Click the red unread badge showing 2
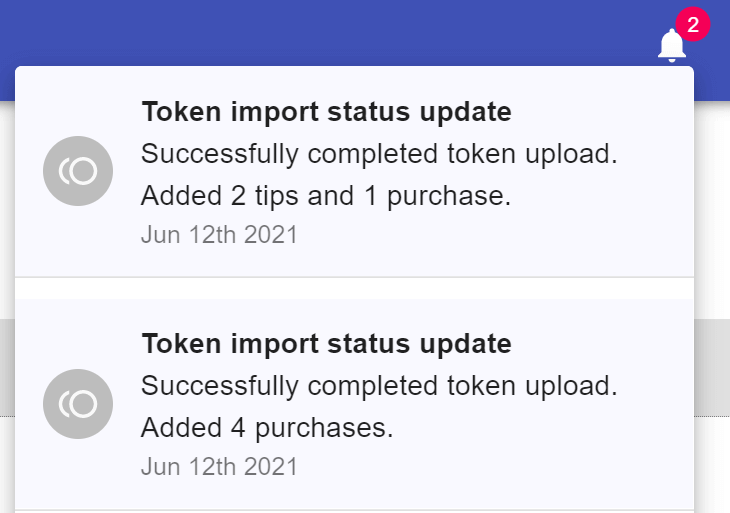 [x=692, y=24]
